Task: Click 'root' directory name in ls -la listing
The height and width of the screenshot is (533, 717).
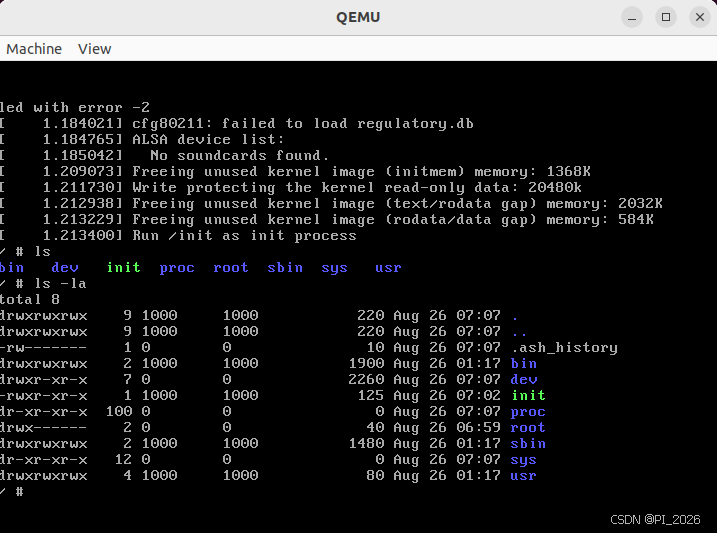Action: [528, 427]
